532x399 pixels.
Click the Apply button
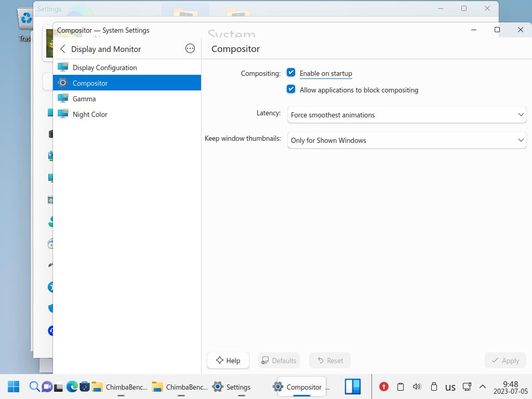(x=505, y=361)
